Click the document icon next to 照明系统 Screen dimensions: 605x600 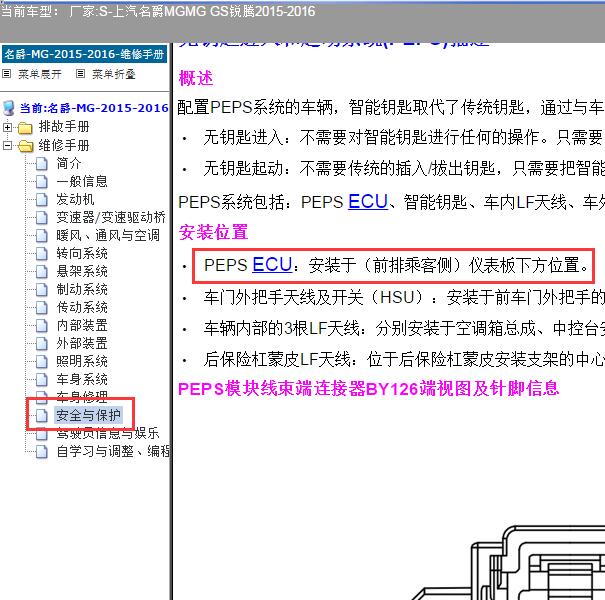click(42, 362)
